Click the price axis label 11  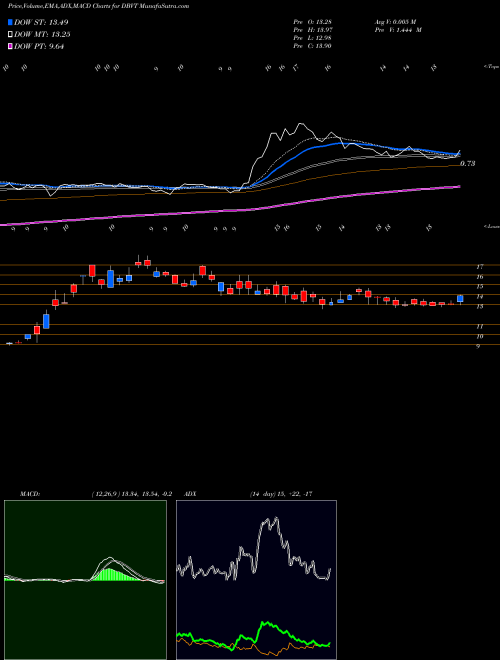(479, 327)
